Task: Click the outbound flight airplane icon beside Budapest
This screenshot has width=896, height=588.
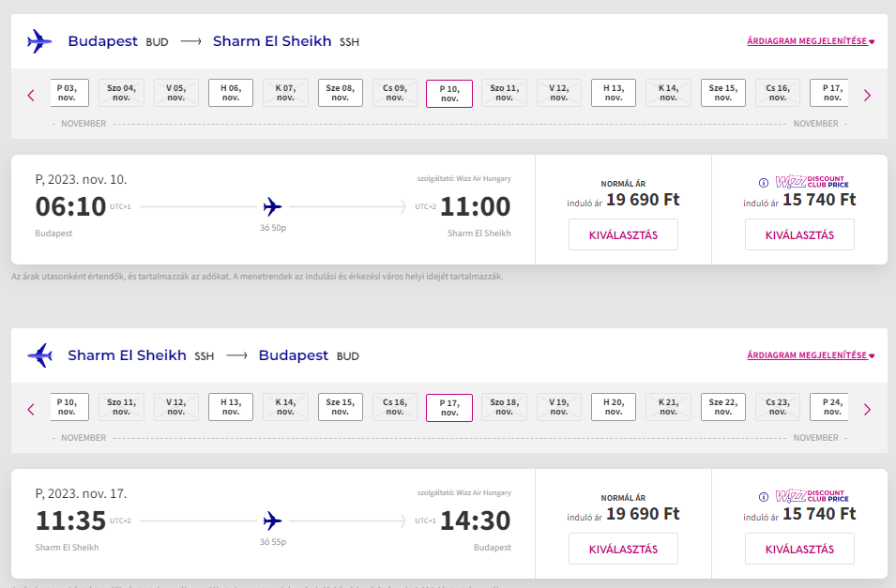Action: pyautogui.click(x=39, y=41)
